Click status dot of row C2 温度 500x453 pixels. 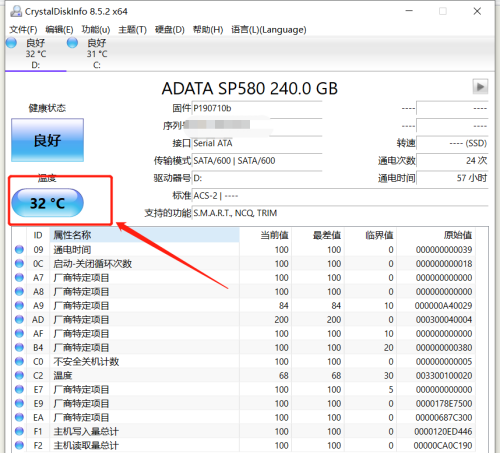[19, 375]
